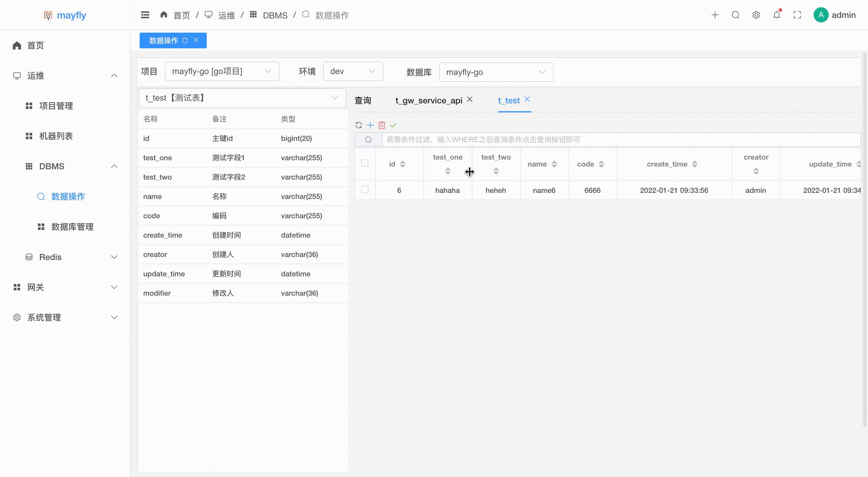
Task: Add a new row with the plus icon
Action: pyautogui.click(x=370, y=125)
